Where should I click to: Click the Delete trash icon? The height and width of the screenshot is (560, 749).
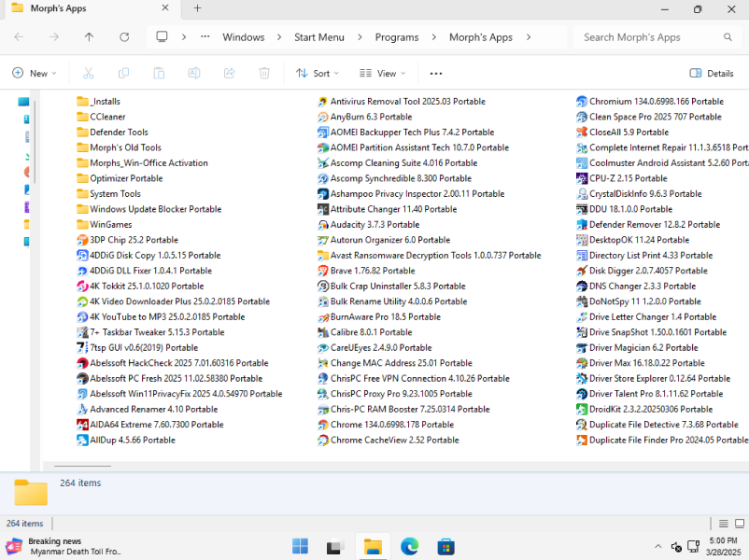(264, 73)
